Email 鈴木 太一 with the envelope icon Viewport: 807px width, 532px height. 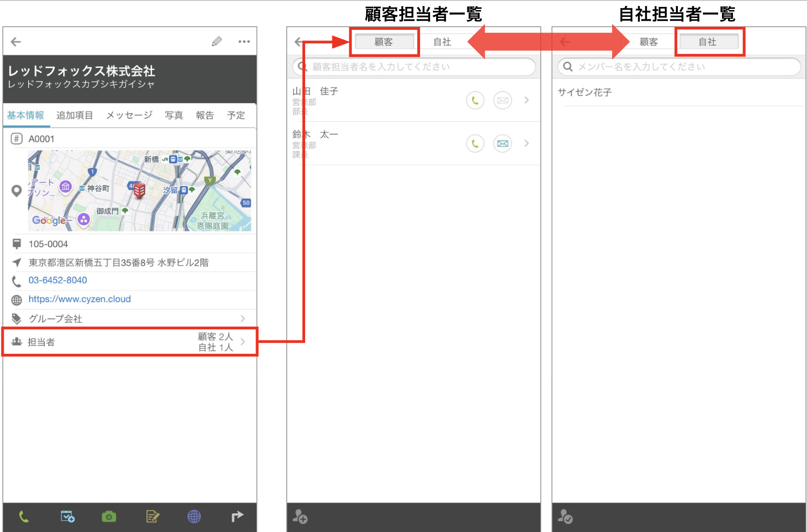503,143
